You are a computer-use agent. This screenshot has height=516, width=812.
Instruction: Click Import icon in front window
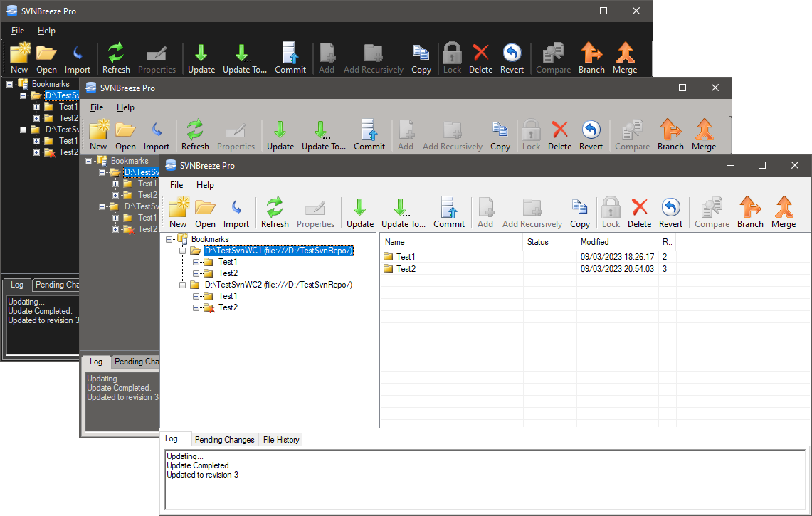pos(236,213)
